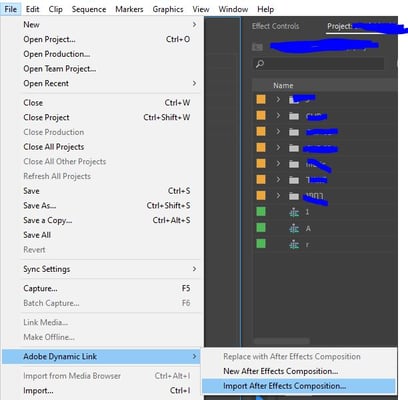Choose Import… with Ctrl+I shortcut
Image resolution: width=408 pixels, height=400 pixels.
pos(101,391)
